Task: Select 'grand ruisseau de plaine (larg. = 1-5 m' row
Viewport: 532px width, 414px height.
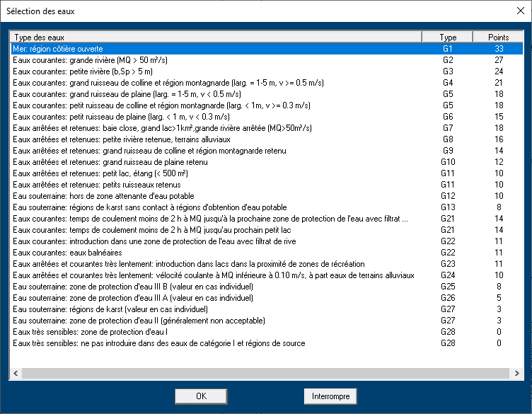Action: tap(267, 94)
